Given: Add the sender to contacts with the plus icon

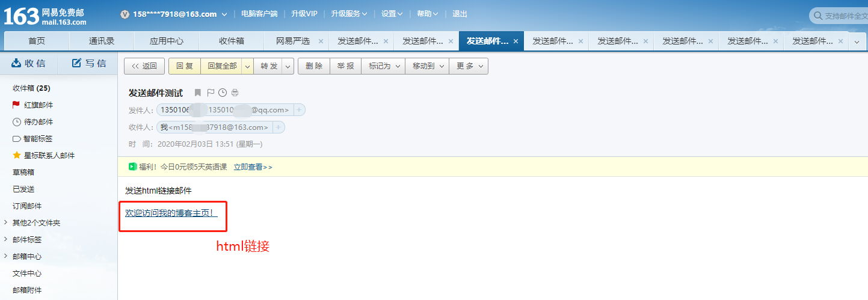Looking at the screenshot, I should point(299,110).
